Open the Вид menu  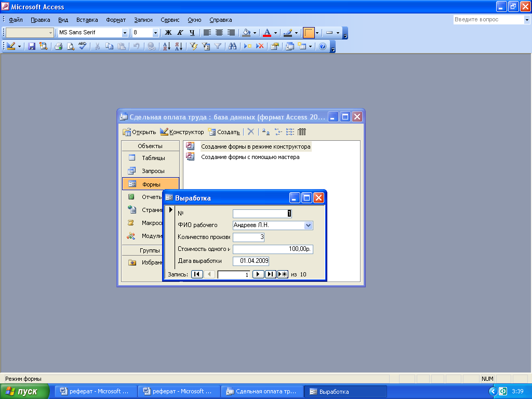(63, 20)
